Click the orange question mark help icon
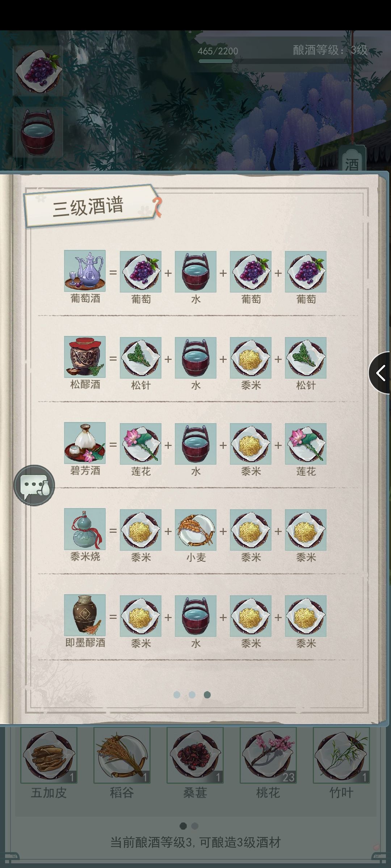Image resolution: width=391 pixels, height=868 pixels. click(x=157, y=207)
